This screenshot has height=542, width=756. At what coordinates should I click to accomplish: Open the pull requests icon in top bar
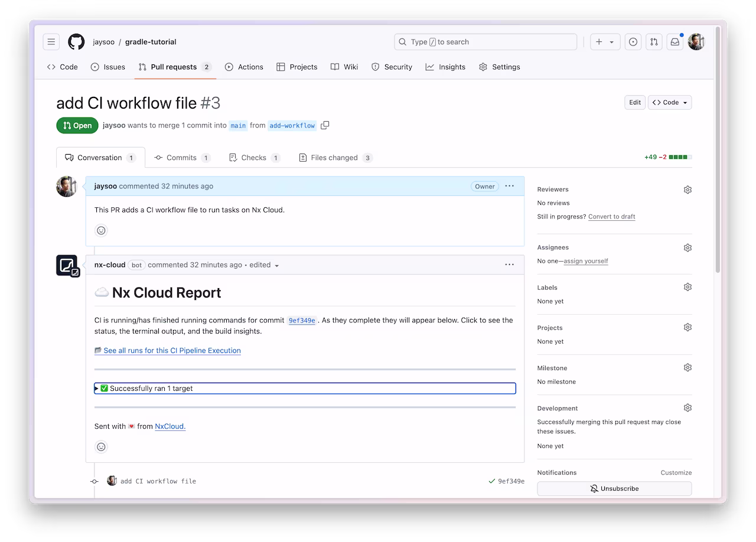654,41
